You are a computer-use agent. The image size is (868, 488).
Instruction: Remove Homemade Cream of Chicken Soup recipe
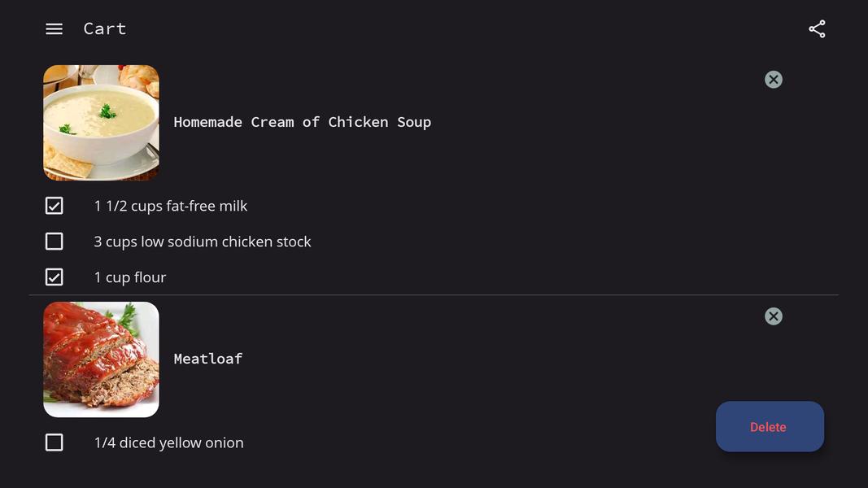pyautogui.click(x=774, y=80)
